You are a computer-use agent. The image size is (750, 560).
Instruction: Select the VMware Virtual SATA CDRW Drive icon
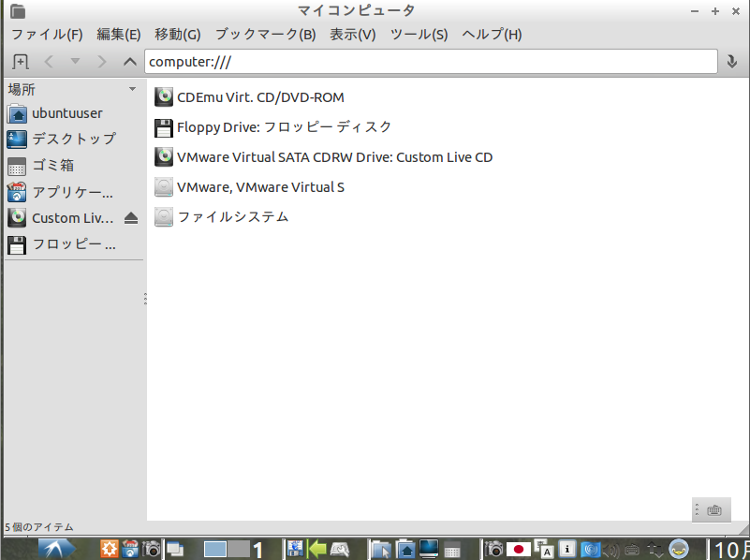click(164, 157)
